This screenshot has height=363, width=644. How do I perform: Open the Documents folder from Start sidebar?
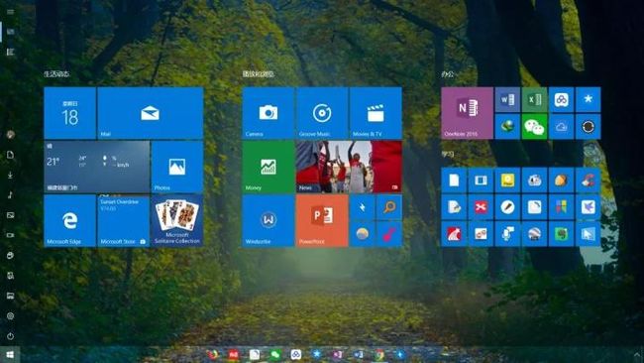[x=10, y=155]
